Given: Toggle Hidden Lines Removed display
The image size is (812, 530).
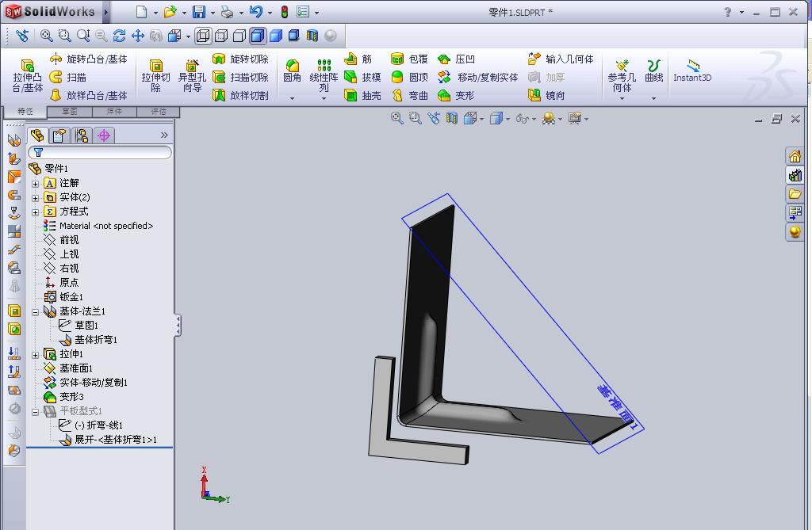Looking at the screenshot, I should point(239,35).
